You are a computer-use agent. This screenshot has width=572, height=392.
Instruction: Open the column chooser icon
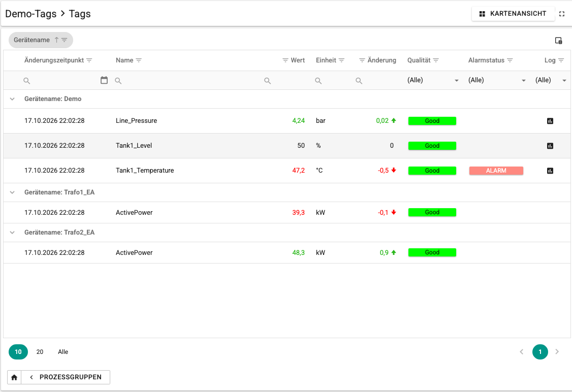(558, 41)
